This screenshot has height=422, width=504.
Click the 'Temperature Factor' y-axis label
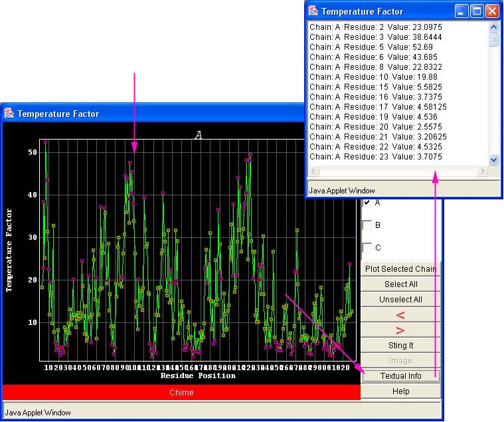[9, 251]
